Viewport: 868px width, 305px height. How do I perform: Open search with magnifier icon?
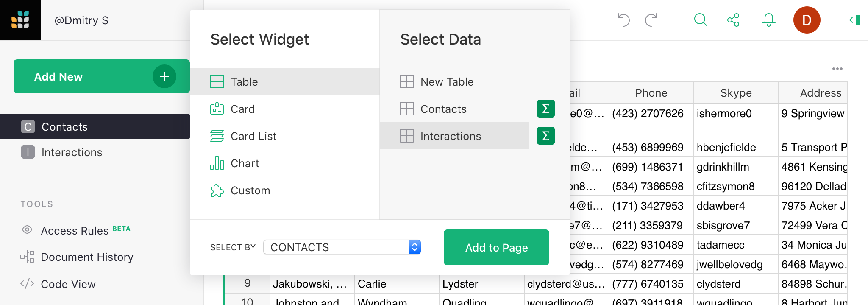point(700,20)
